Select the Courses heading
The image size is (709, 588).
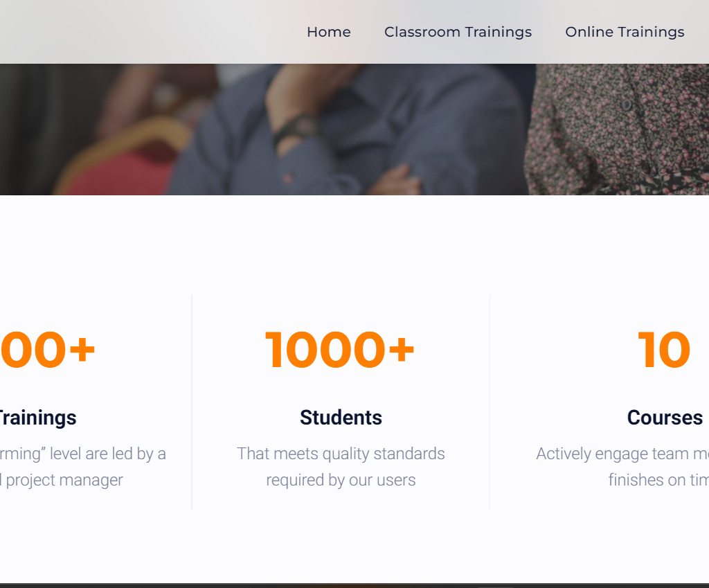point(665,418)
